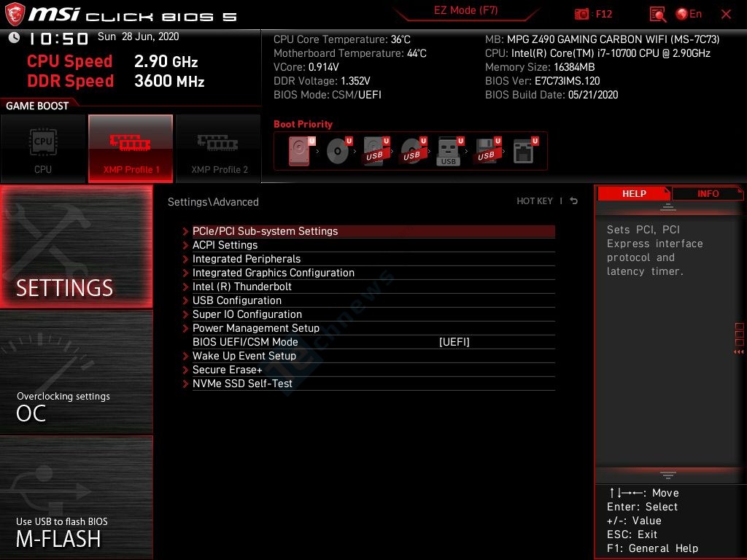Click the CPU Core Temperature 36°C reading
Viewport: 747px width, 560px height.
(341, 39)
